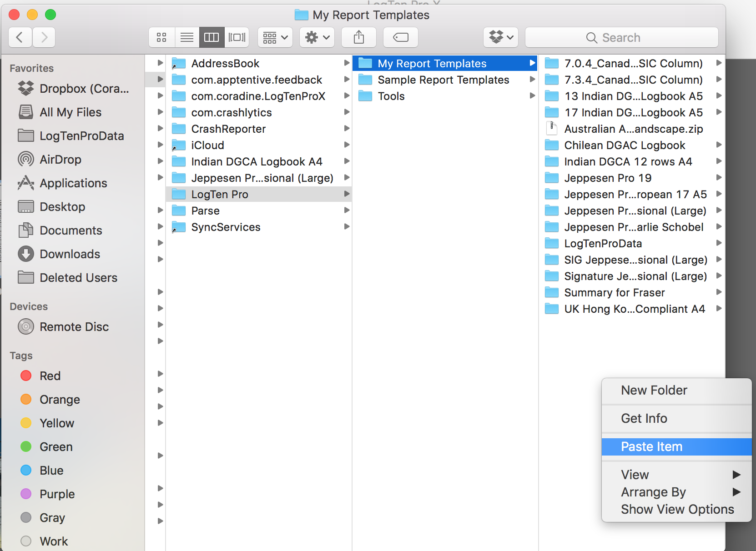Select the iCloud alias folder
756x551 pixels.
click(x=259, y=145)
